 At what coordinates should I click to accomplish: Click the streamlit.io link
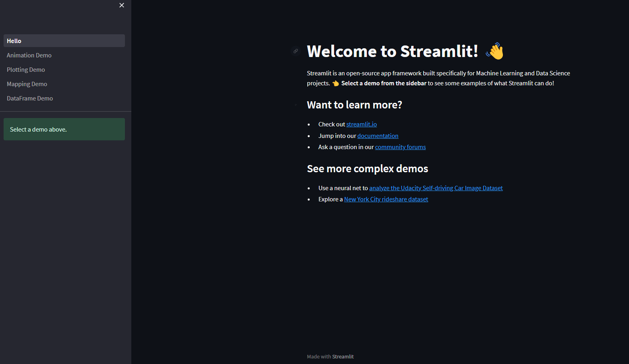[362, 124]
